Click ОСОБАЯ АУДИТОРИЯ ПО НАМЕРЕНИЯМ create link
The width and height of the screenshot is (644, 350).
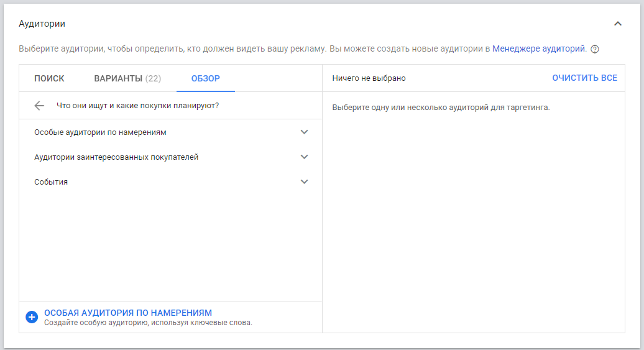point(128,313)
